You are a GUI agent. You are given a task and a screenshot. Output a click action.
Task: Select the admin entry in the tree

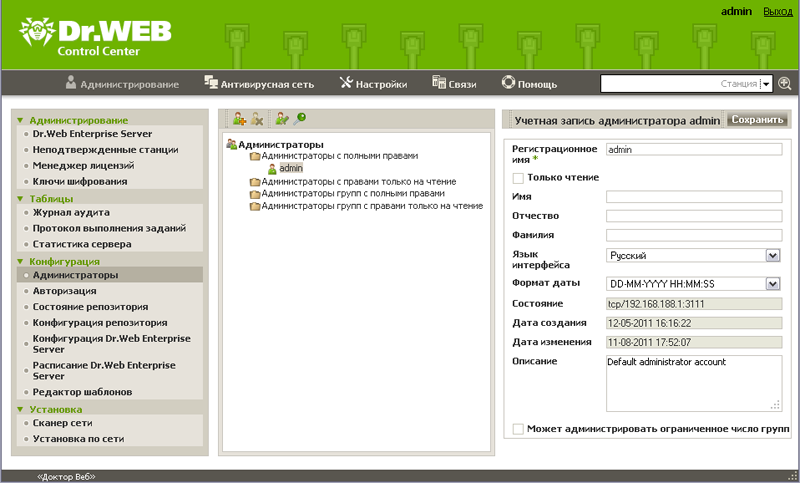(x=291, y=168)
